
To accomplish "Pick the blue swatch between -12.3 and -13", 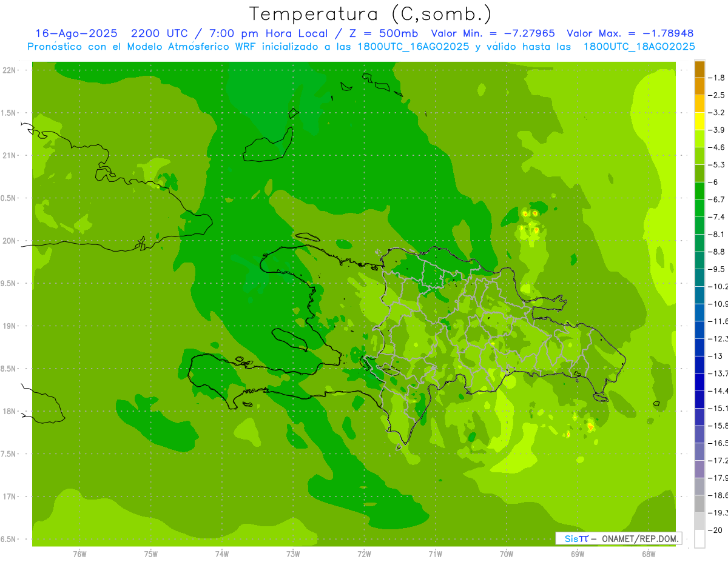I will pyautogui.click(x=699, y=347).
